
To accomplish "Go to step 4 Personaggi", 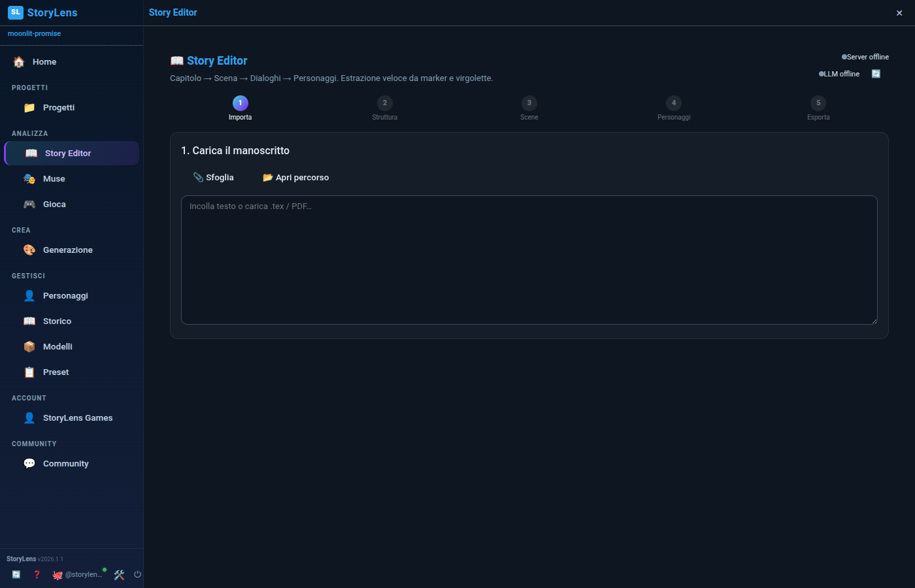I will [x=674, y=108].
